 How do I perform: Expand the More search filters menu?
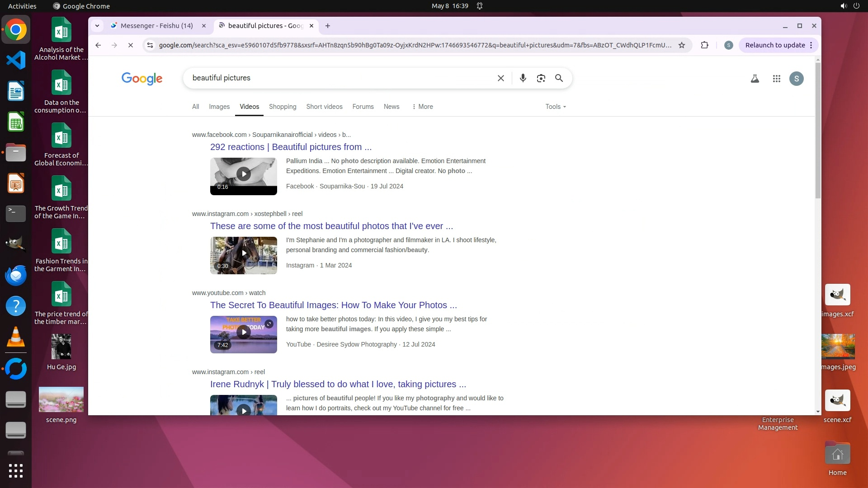[x=422, y=107]
